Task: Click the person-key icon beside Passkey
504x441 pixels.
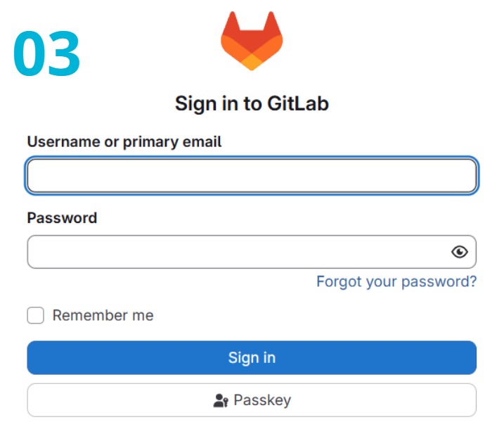Action: [221, 401]
